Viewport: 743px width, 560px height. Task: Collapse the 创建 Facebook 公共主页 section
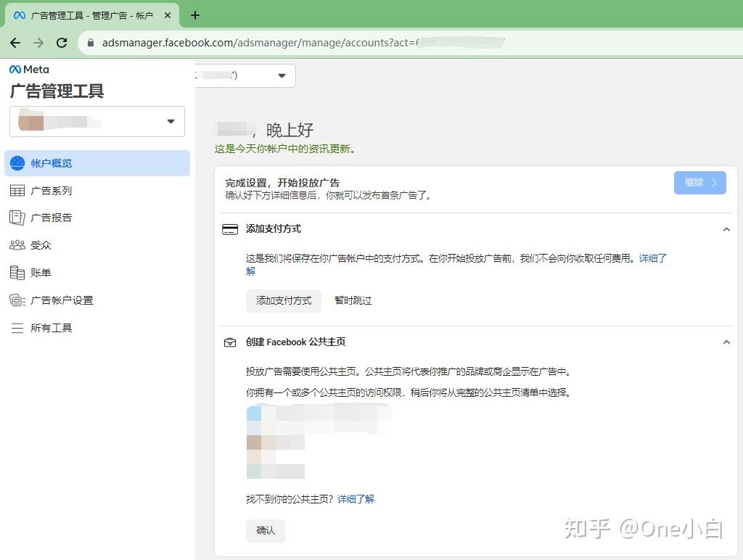point(727,342)
